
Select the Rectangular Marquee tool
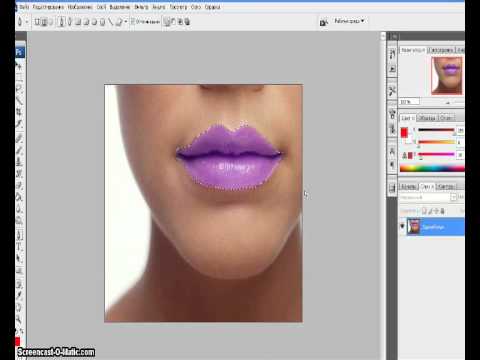click(19, 77)
